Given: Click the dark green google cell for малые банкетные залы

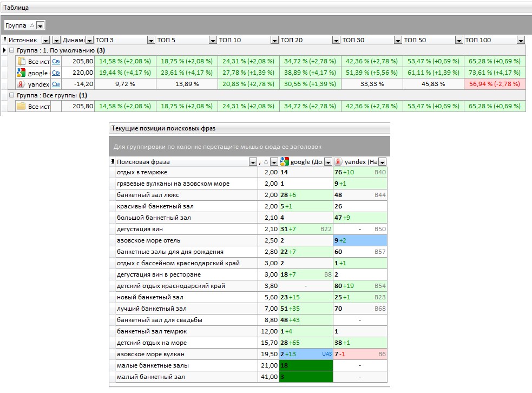Looking at the screenshot, I should pyautogui.click(x=306, y=365).
